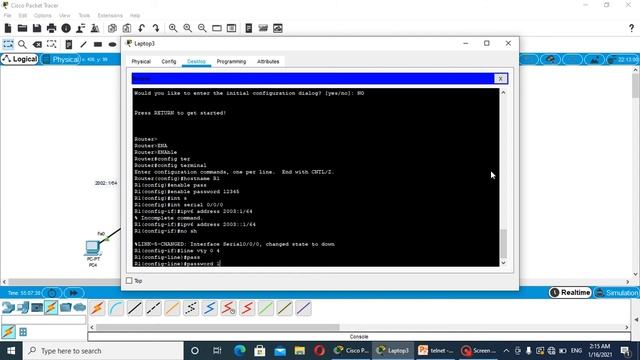Open the Opera browser from taskbar
The width and height of the screenshot is (640, 360).
pyautogui.click(x=320, y=351)
